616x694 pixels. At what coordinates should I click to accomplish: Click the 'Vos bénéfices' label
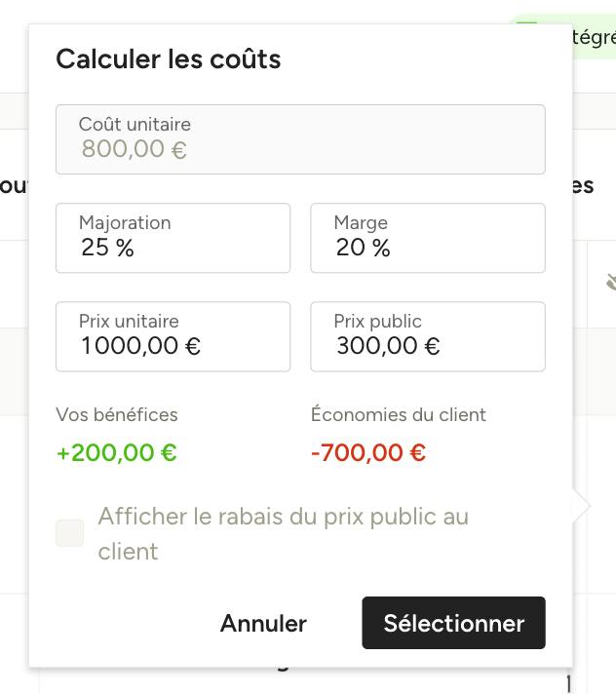pos(117,415)
